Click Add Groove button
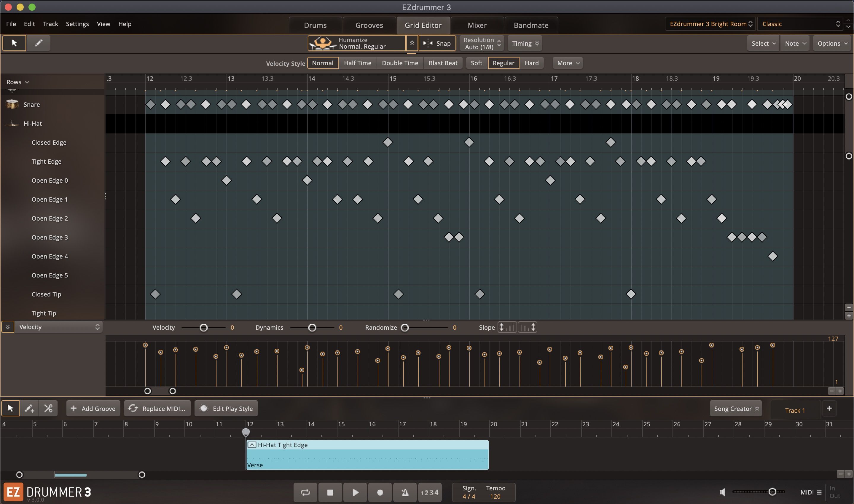The height and width of the screenshot is (504, 854). pos(93,408)
